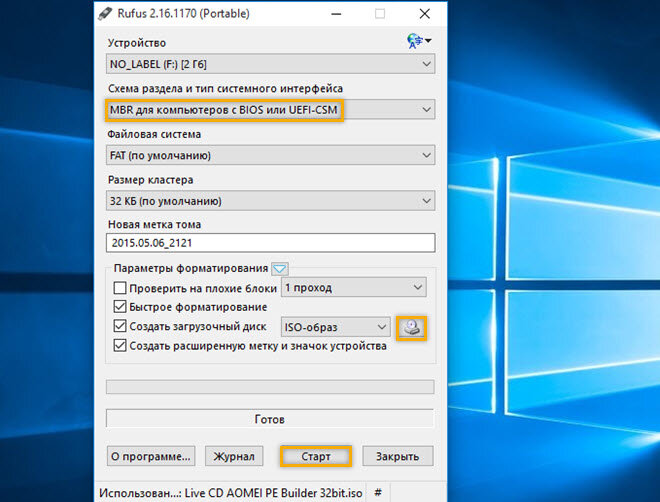Click the Rufus USB drive title icon

(105, 13)
